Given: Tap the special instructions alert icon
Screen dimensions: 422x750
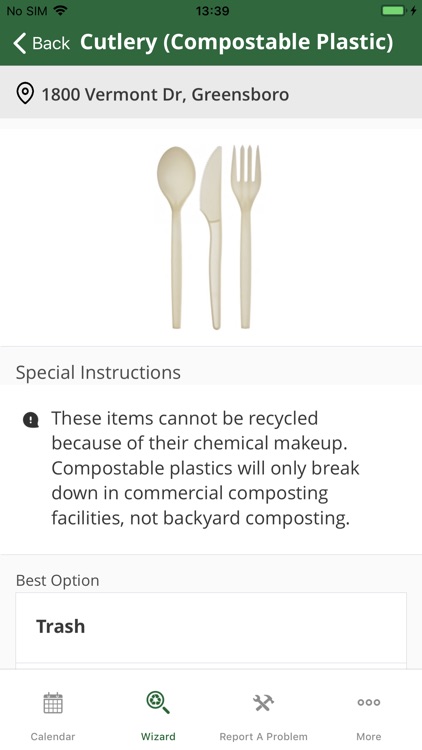Looking at the screenshot, I should [x=31, y=420].
